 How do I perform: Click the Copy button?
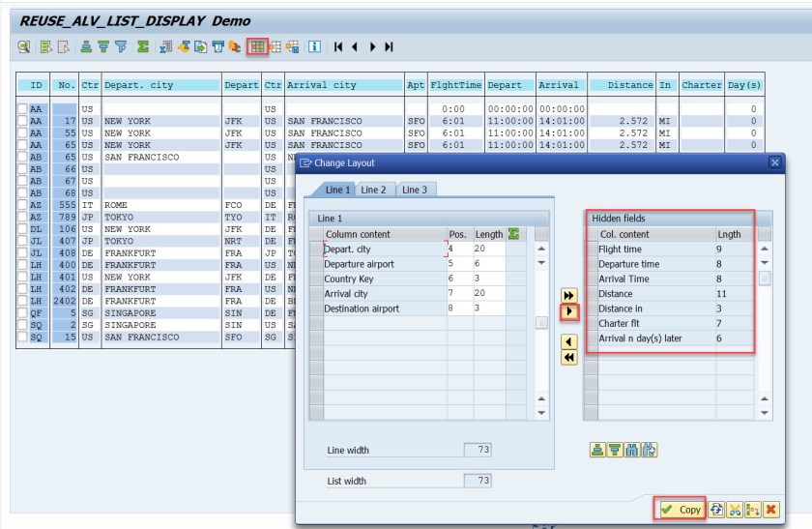pos(681,510)
